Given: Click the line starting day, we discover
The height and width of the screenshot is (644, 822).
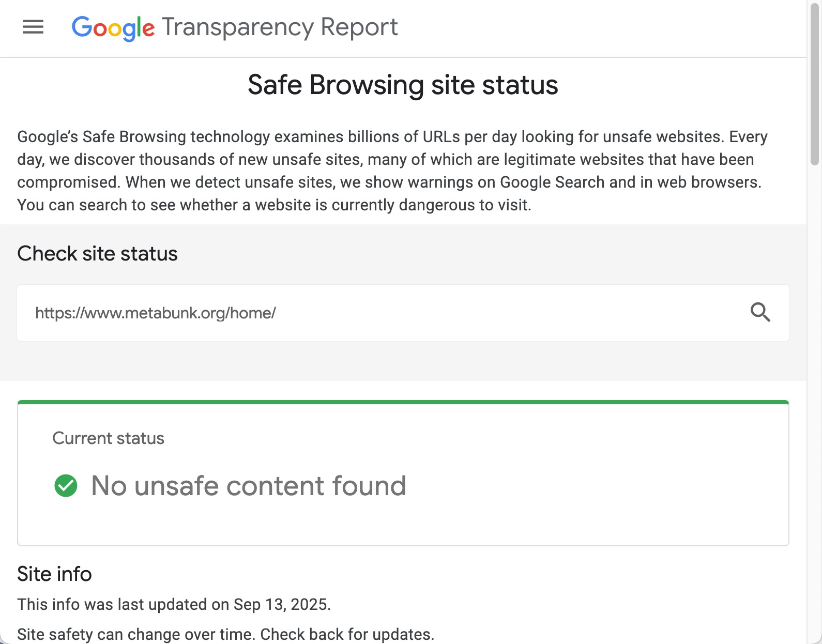Looking at the screenshot, I should pyautogui.click(x=385, y=160).
